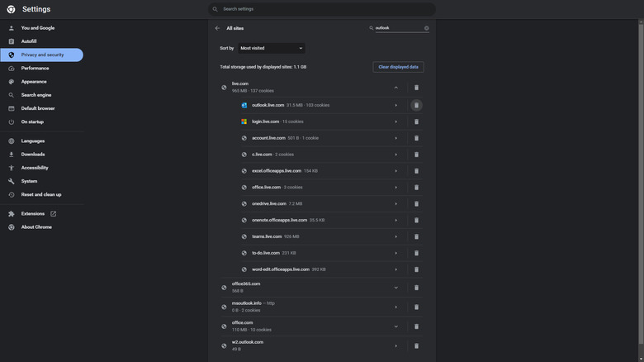Open the Appearance settings section

[34, 82]
